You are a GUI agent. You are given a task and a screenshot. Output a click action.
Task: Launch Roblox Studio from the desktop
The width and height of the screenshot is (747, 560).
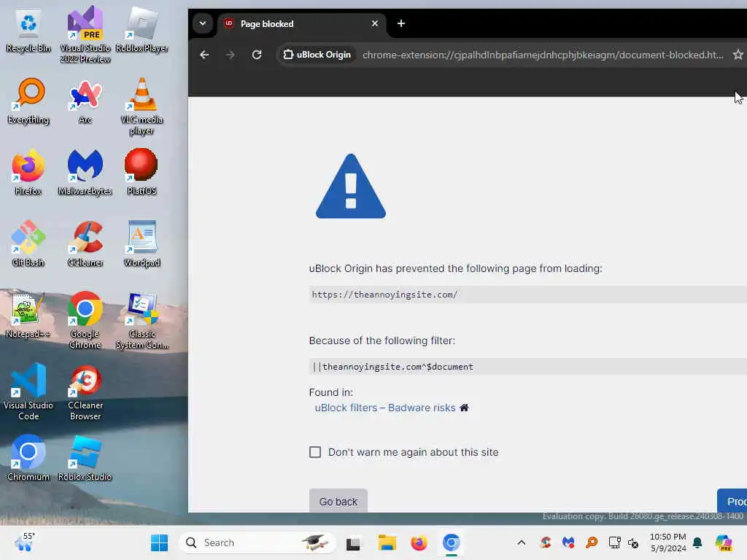coord(85,458)
